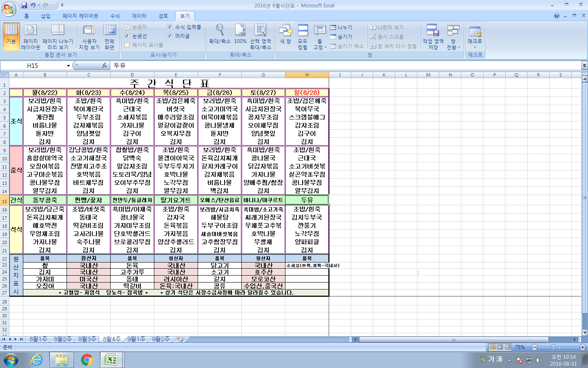Screen dimensions: 588x368
Task: Open Google Chrome from the taskbar
Action: (x=87, y=360)
